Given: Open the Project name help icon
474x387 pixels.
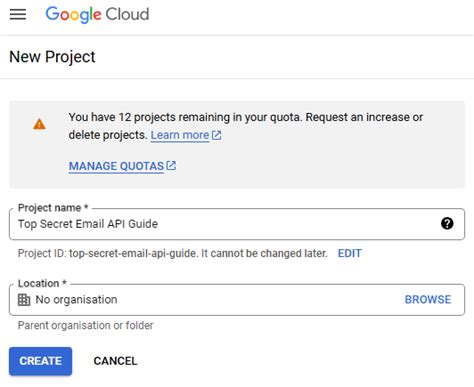Looking at the screenshot, I should pyautogui.click(x=447, y=223).
